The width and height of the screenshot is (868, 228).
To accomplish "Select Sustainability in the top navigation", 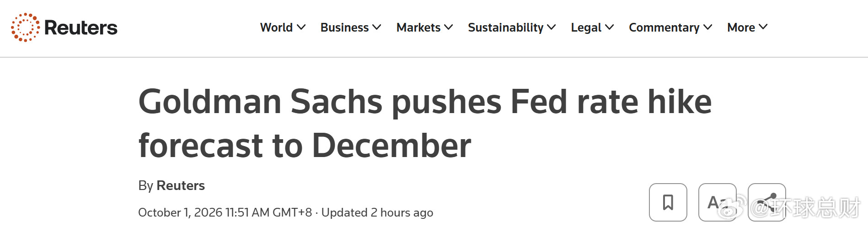I will [506, 27].
